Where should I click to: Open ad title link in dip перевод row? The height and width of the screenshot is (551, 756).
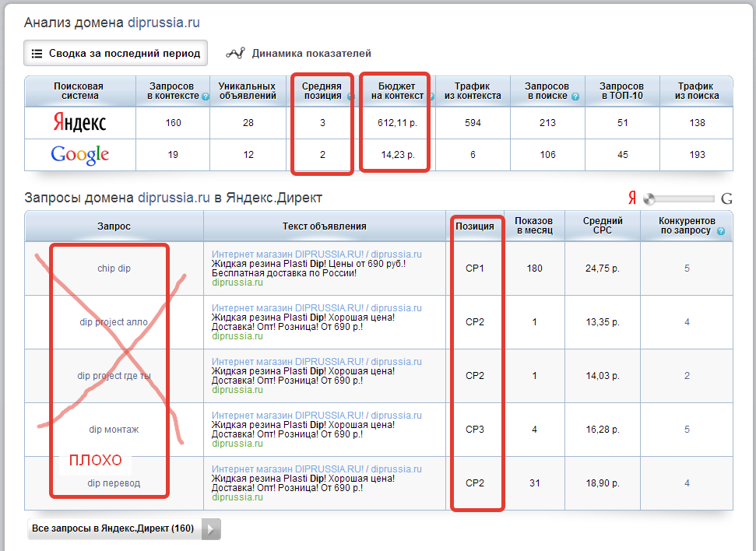tap(316, 469)
